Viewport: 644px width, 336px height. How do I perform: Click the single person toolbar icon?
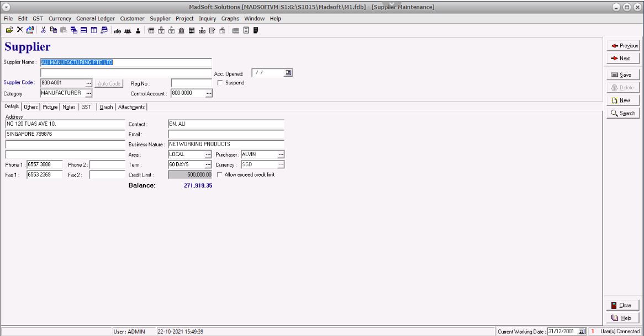tap(138, 30)
